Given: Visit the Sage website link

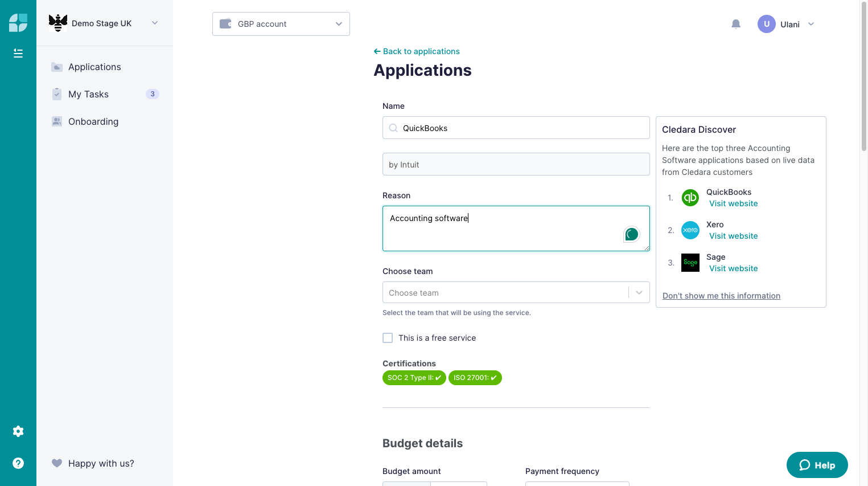Looking at the screenshot, I should (733, 268).
